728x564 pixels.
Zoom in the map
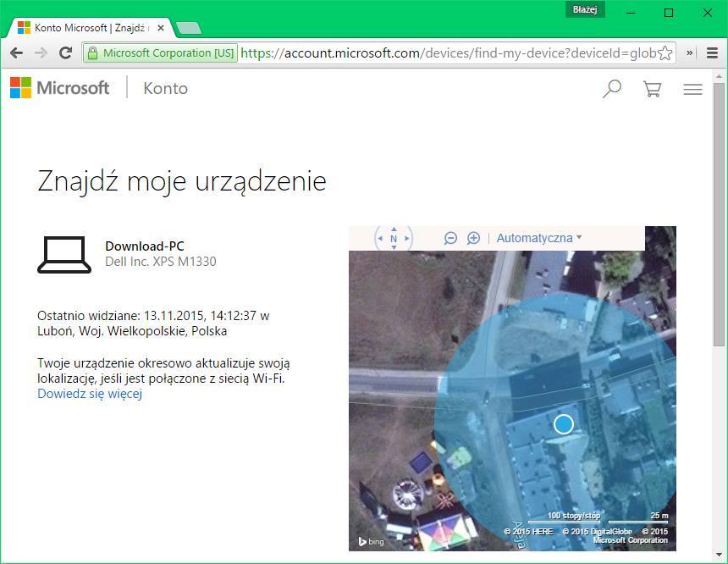click(x=473, y=238)
